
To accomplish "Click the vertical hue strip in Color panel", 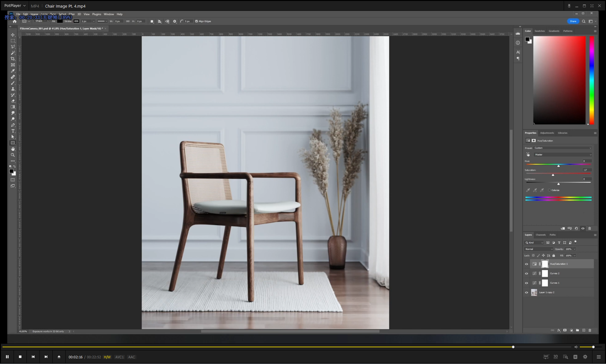I will (592, 80).
